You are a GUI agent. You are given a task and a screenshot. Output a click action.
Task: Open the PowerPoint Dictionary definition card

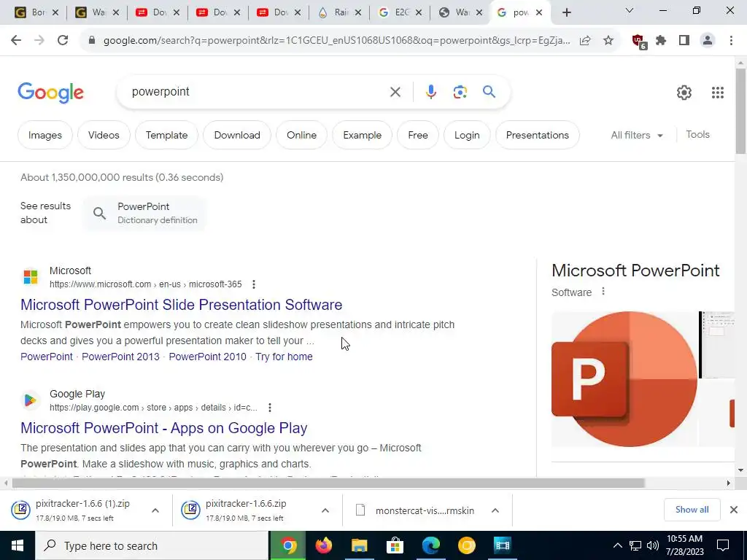click(x=145, y=214)
